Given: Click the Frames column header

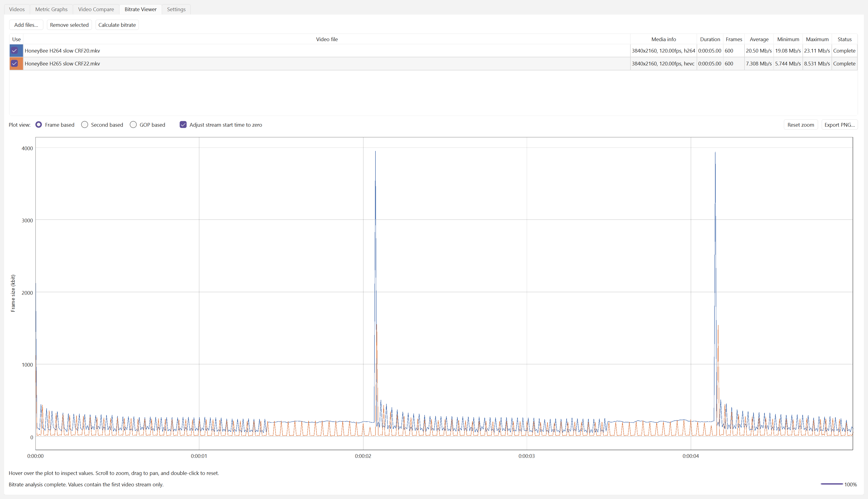Looking at the screenshot, I should [734, 39].
